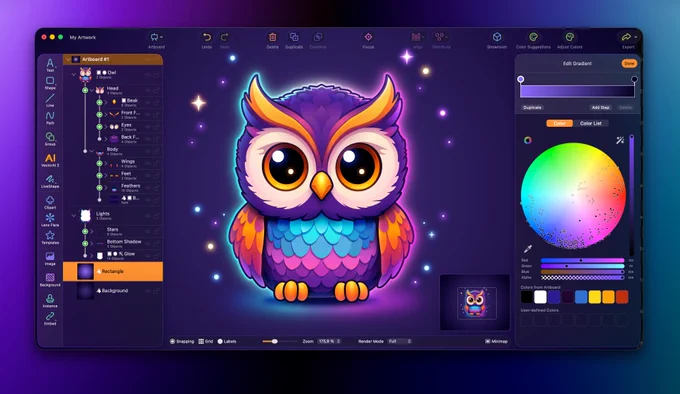The height and width of the screenshot is (394, 680).
Task: Click the Focus toolbar icon
Action: (x=368, y=37)
